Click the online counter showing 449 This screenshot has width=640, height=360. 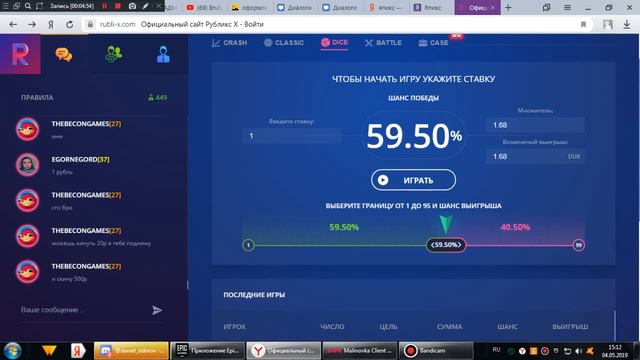pos(157,98)
